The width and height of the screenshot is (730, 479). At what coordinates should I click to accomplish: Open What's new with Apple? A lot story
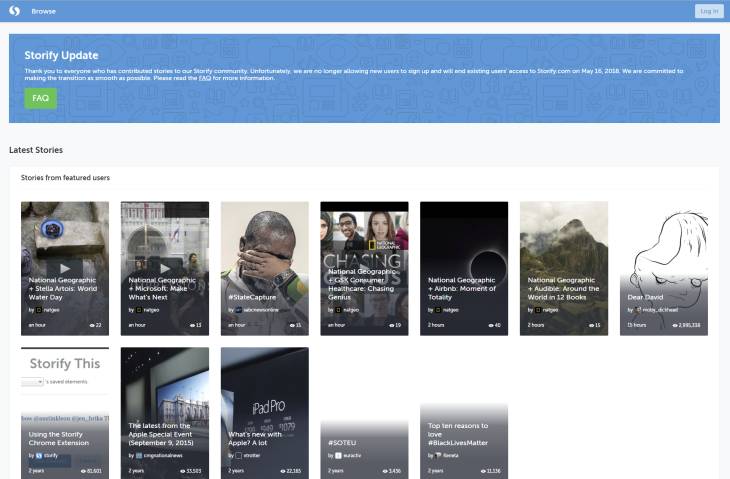255,439
